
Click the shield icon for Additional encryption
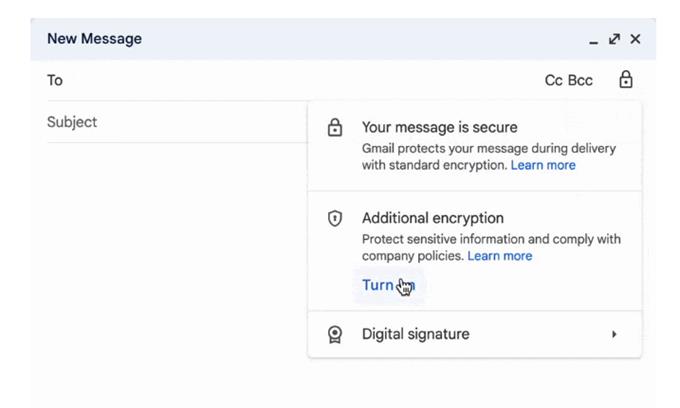(334, 218)
